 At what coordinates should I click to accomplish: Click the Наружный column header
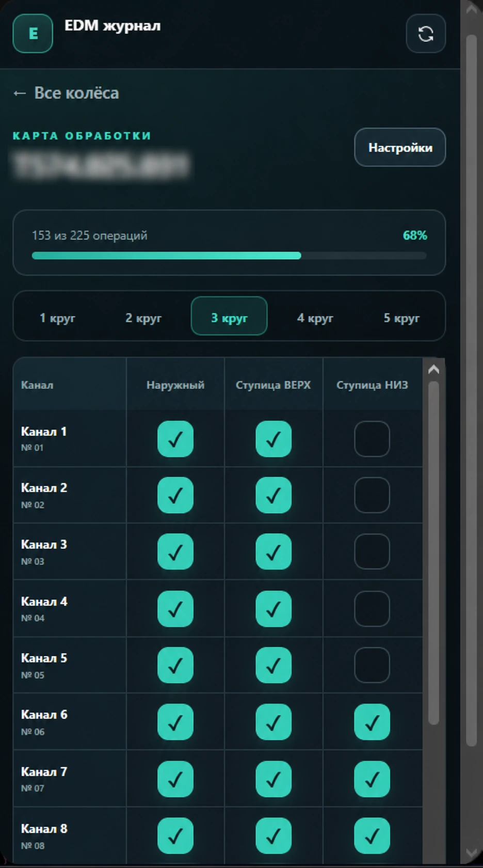click(x=175, y=385)
